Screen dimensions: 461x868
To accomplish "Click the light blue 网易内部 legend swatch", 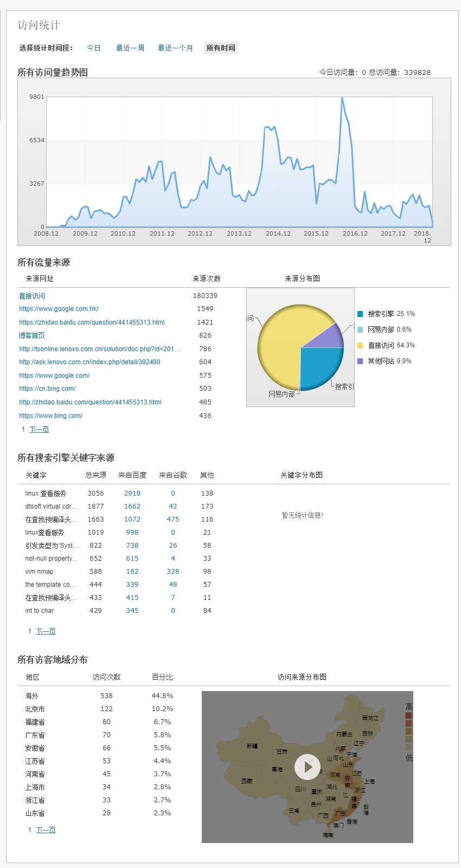I will 360,330.
